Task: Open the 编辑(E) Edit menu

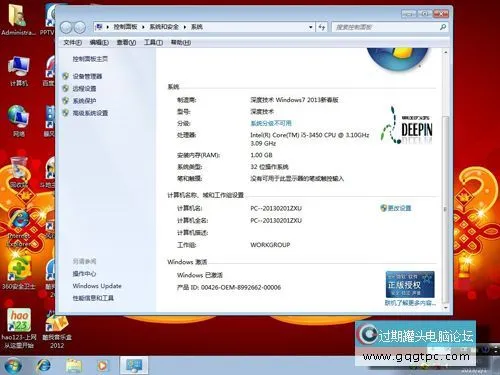Action: pyautogui.click(x=99, y=42)
